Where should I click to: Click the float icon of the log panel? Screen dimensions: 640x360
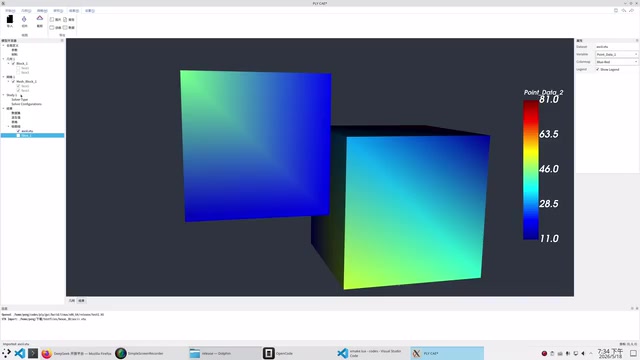[632, 309]
